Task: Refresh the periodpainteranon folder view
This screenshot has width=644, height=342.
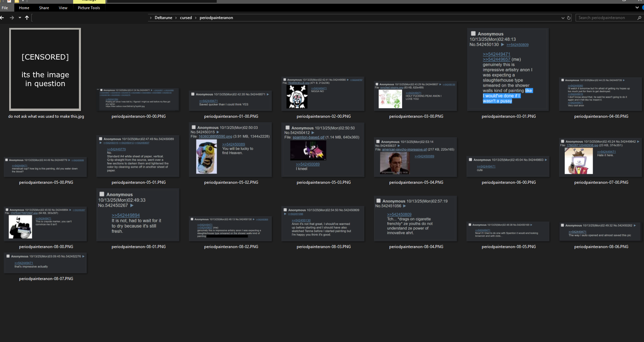Action: [569, 18]
